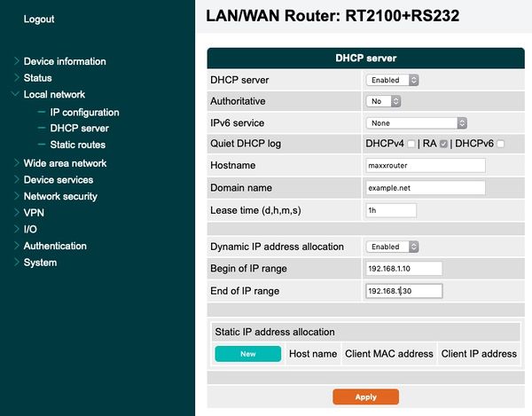Expand the Authentication chevron
Viewport: 532px width, 416px height.
[16, 246]
